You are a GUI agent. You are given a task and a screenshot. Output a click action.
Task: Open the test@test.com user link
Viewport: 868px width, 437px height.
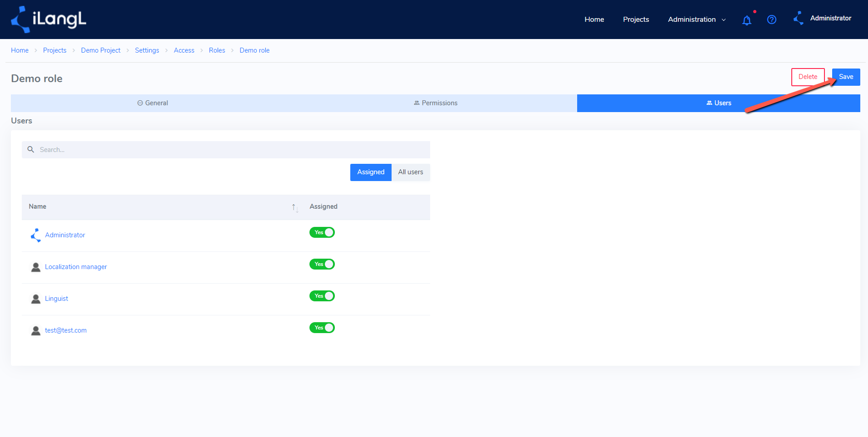click(66, 330)
